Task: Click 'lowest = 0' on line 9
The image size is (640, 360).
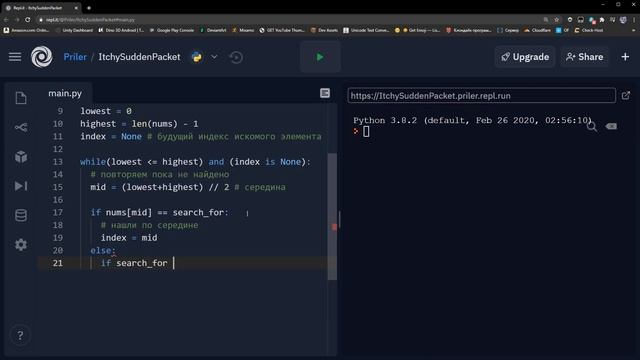Action: [x=106, y=111]
